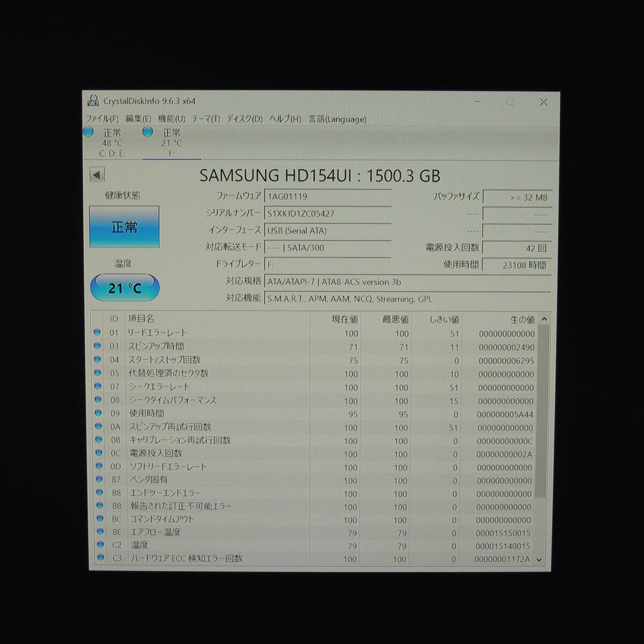Open the 言語(Language) menu
The width and height of the screenshot is (644, 644).
pyautogui.click(x=337, y=119)
